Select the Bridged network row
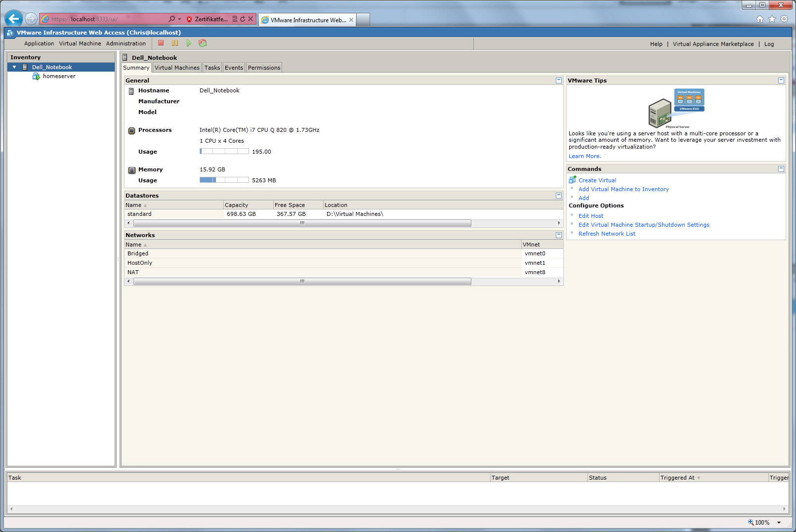 point(343,254)
